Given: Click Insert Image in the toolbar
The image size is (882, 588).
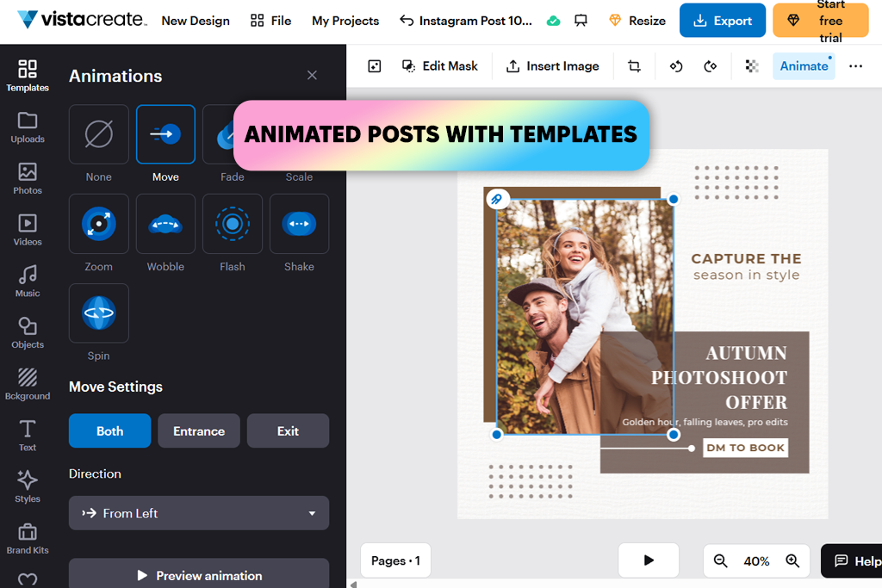Looking at the screenshot, I should coord(552,66).
